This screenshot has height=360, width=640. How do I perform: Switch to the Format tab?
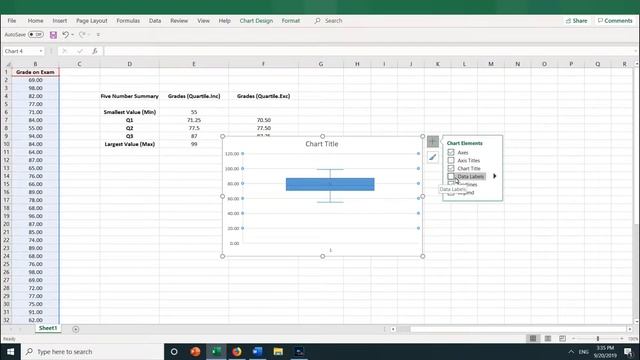coord(291,20)
